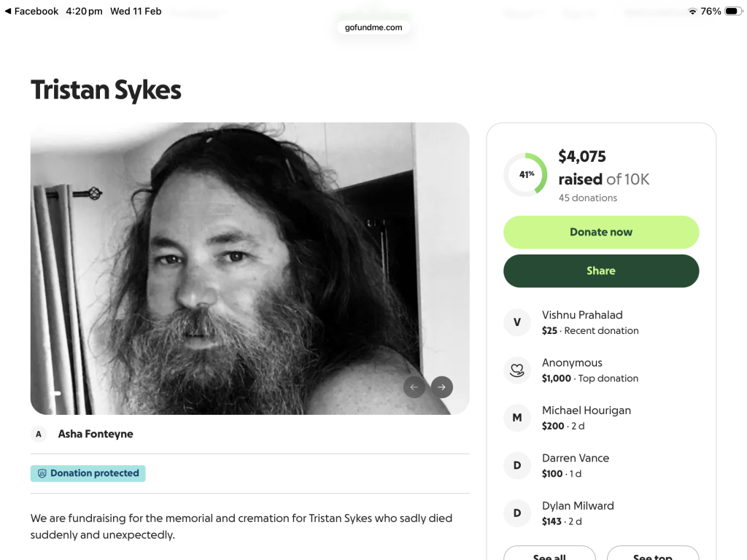Image resolution: width=747 pixels, height=560 pixels.
Task: Tap Dylan Milward's D avatar
Action: (x=517, y=513)
